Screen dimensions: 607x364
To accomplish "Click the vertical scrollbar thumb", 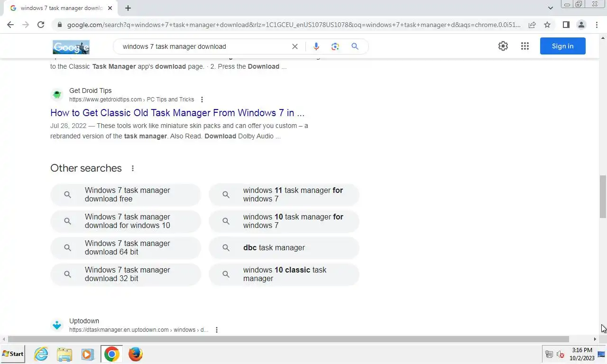I will pyautogui.click(x=603, y=196).
